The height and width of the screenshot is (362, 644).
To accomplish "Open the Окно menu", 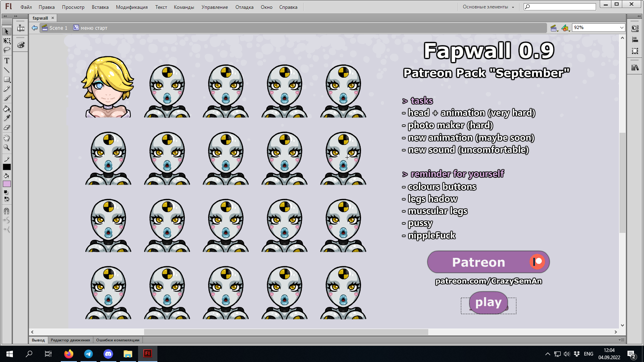I will coord(266,7).
